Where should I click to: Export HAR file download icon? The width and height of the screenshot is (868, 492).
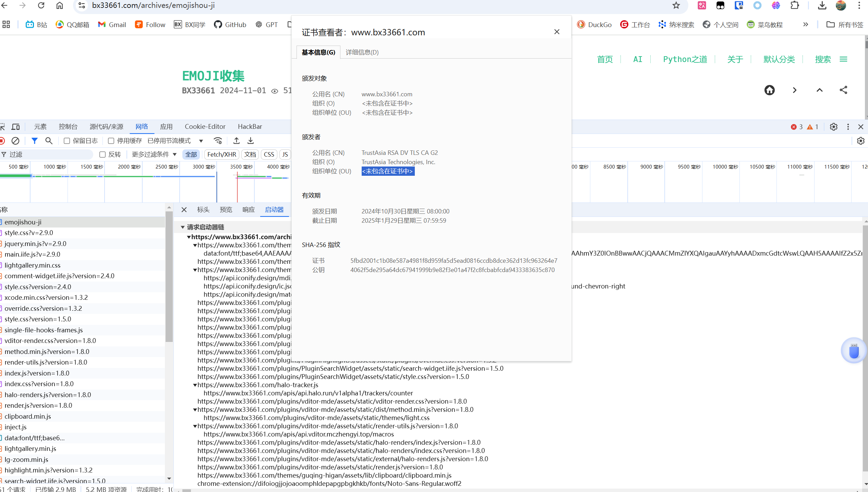251,141
